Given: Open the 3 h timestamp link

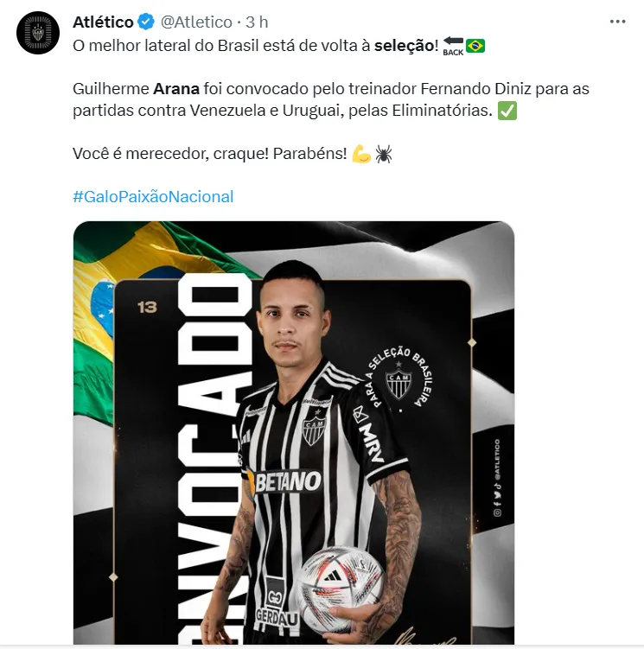Looking at the screenshot, I should point(257,22).
